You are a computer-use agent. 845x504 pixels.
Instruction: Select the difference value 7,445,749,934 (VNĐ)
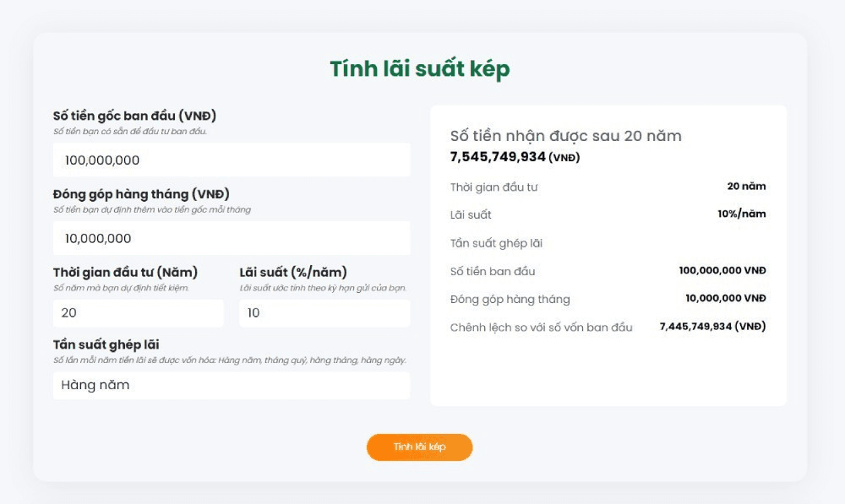pos(712,327)
